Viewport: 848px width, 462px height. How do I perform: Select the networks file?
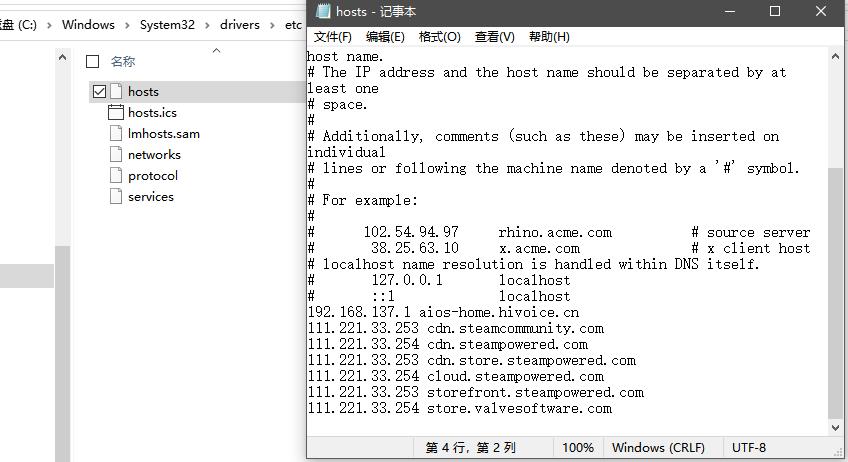[x=154, y=155]
